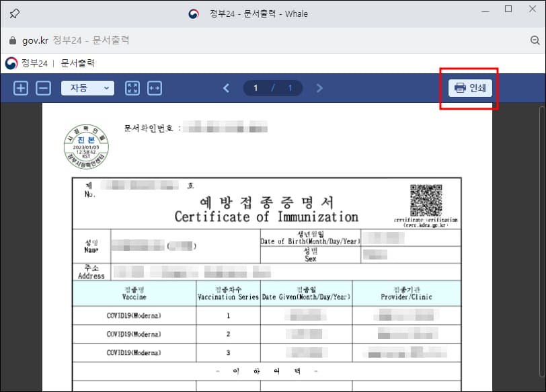Viewport: 546px width, 392px height.
Task: Click the next page arrow
Action: tap(319, 87)
